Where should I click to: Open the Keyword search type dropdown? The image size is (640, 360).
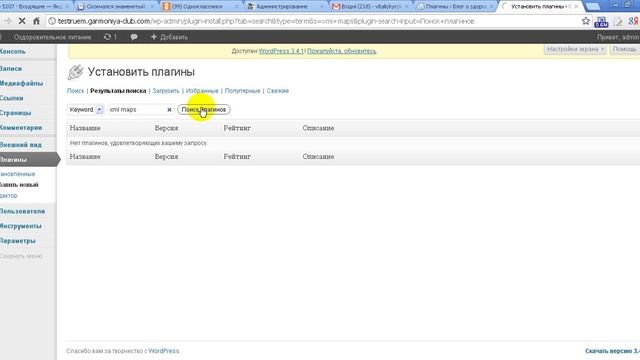pos(86,109)
